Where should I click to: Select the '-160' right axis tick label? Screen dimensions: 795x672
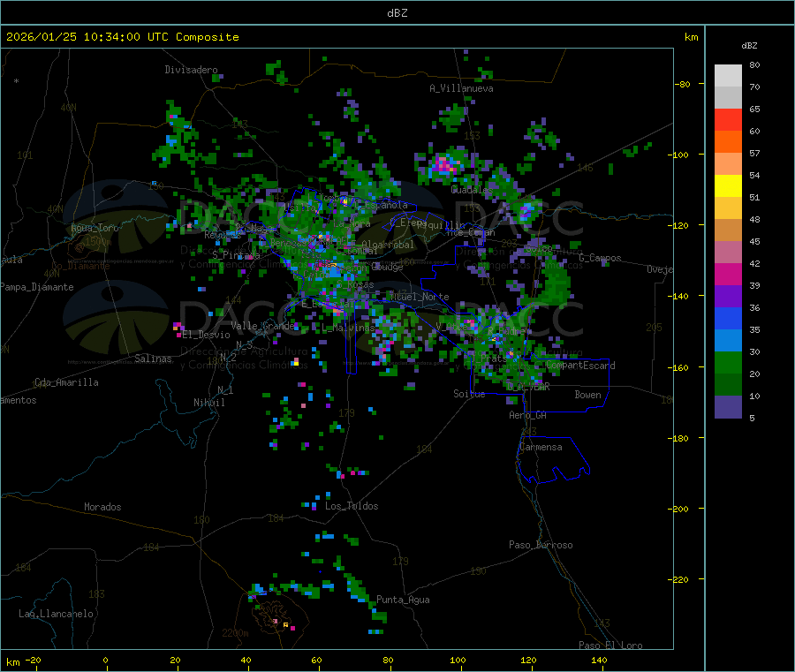coord(680,367)
